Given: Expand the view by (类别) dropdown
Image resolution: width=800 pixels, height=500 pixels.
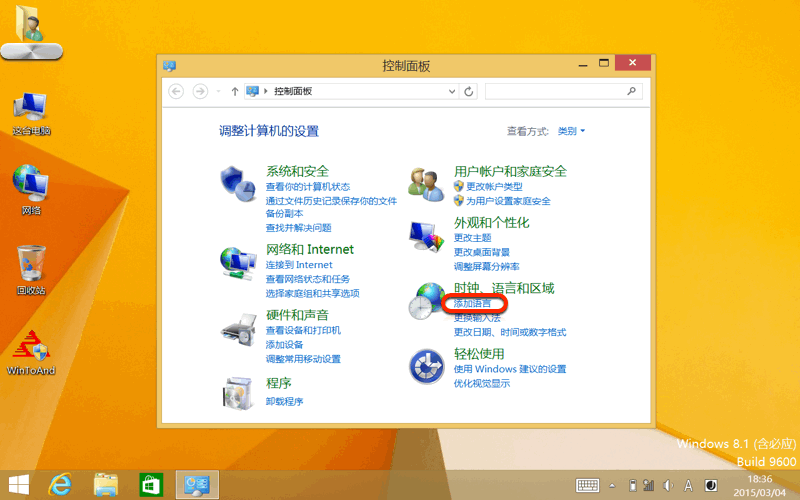Looking at the screenshot, I should pyautogui.click(x=571, y=131).
